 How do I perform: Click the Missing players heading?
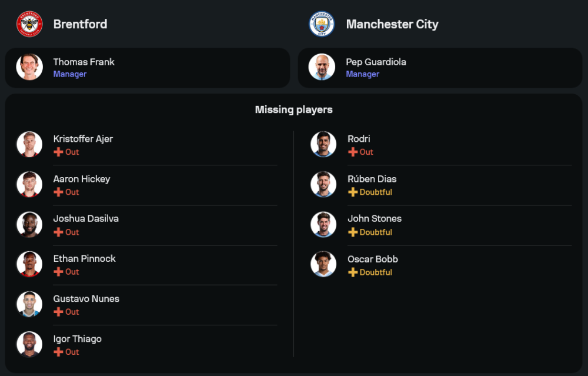tap(293, 109)
